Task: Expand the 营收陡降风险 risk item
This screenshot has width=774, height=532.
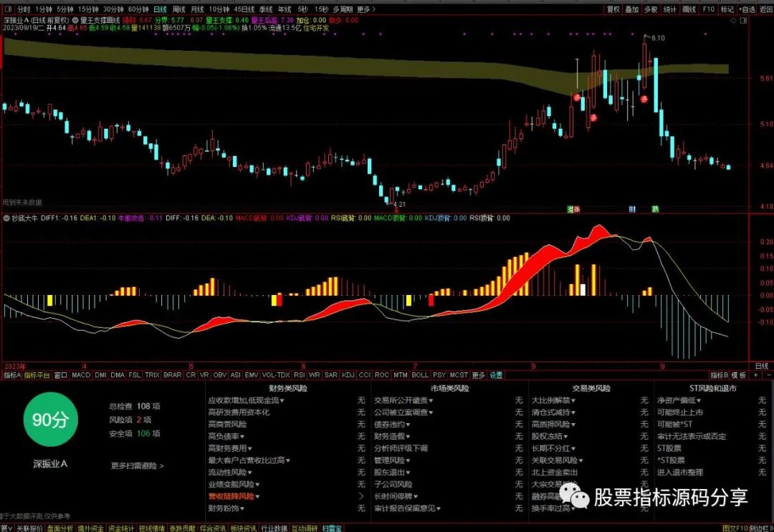Action: click(x=234, y=496)
